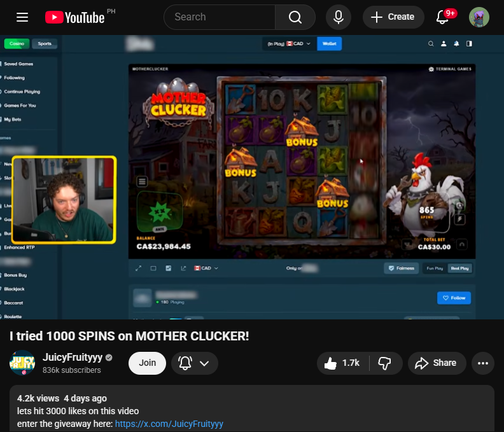
Task: Click the live stats chart icon
Action: click(x=169, y=268)
